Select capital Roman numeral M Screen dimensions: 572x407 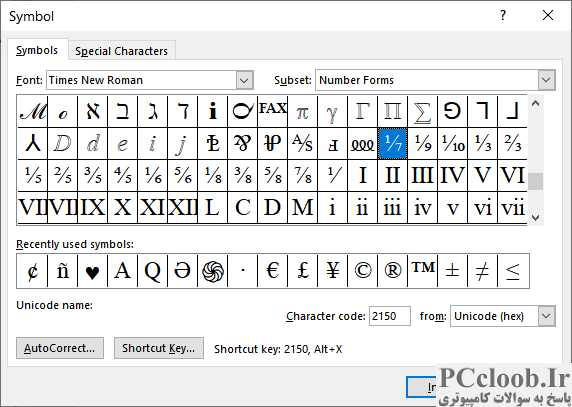tap(303, 208)
